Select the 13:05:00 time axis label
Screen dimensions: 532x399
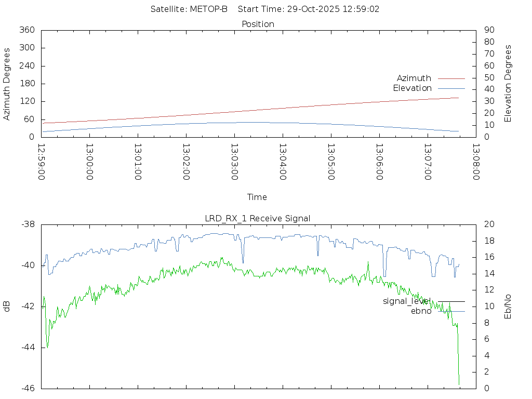click(330, 162)
